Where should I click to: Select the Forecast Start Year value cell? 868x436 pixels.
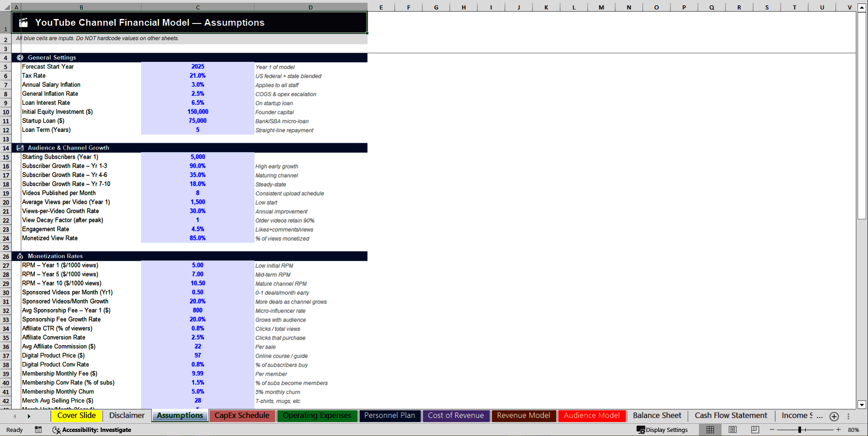198,66
